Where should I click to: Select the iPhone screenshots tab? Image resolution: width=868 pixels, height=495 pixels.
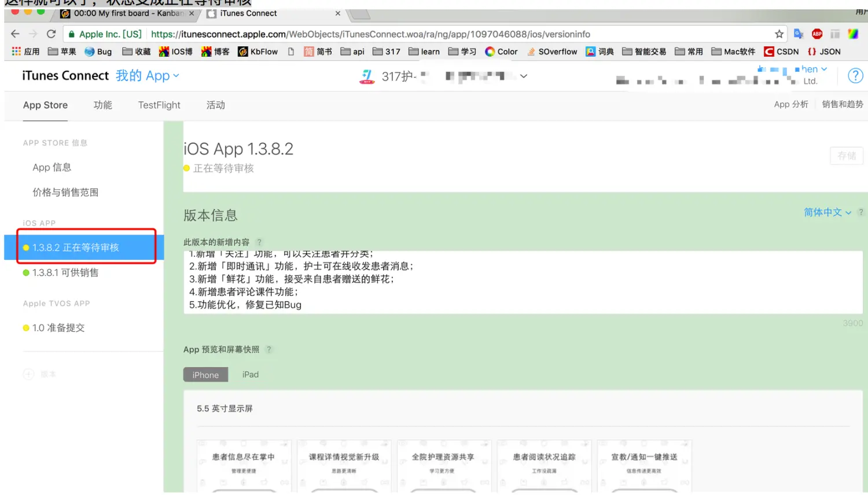point(205,375)
